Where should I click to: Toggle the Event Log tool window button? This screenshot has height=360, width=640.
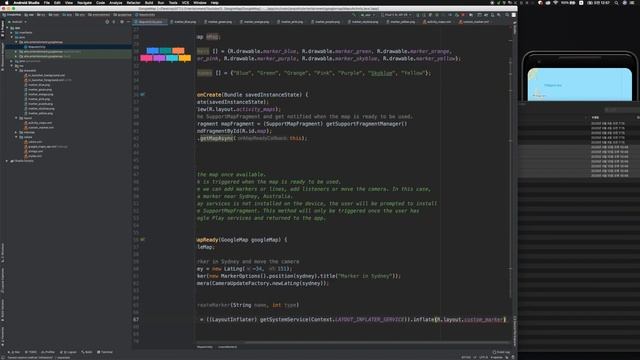501,352
